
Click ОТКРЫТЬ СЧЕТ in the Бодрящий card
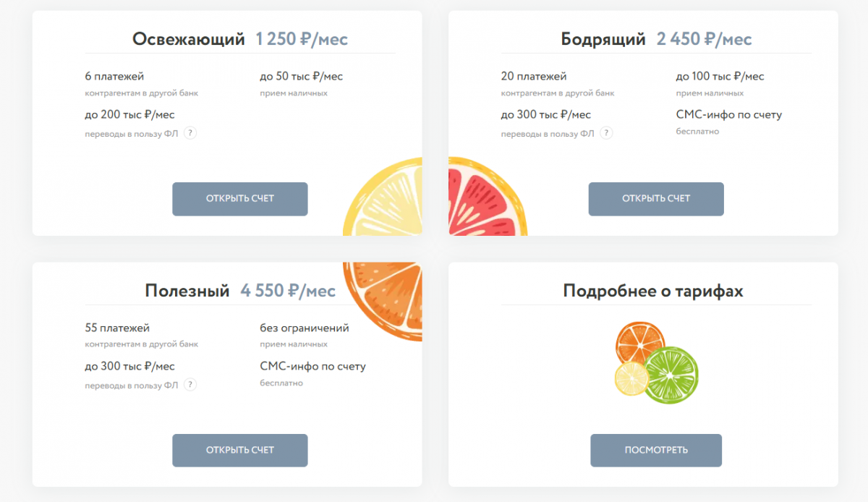(656, 199)
